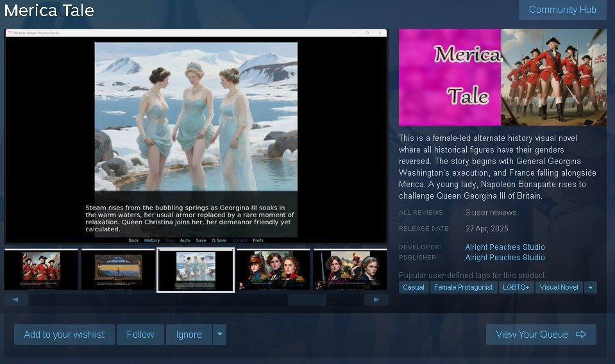This screenshot has width=615, height=364.
Task: Click Q.Load in the visual novel menu
Action: point(240,240)
